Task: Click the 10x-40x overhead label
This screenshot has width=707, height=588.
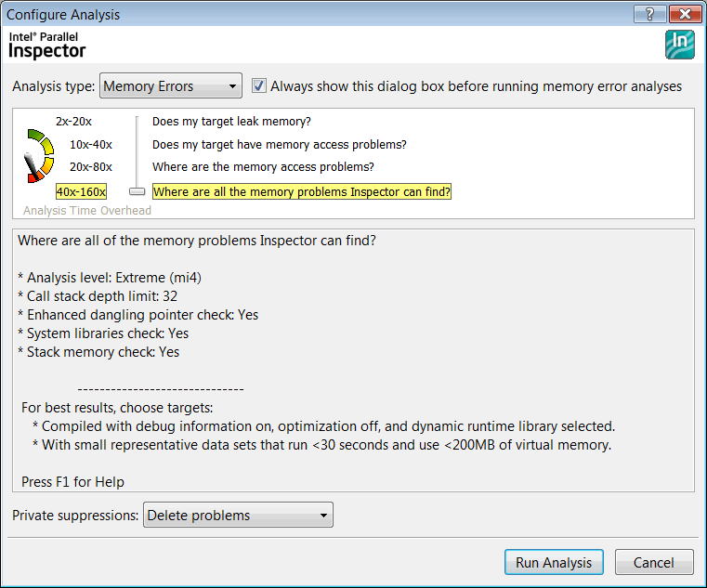Action: click(90, 145)
